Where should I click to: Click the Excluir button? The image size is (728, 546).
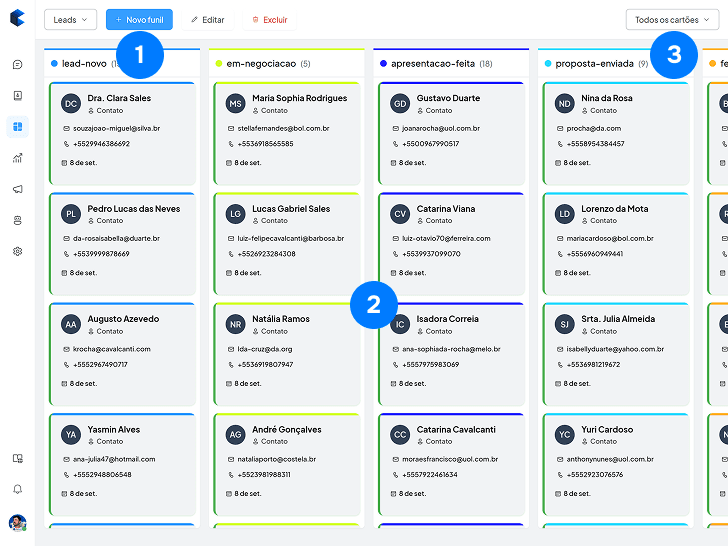click(270, 20)
